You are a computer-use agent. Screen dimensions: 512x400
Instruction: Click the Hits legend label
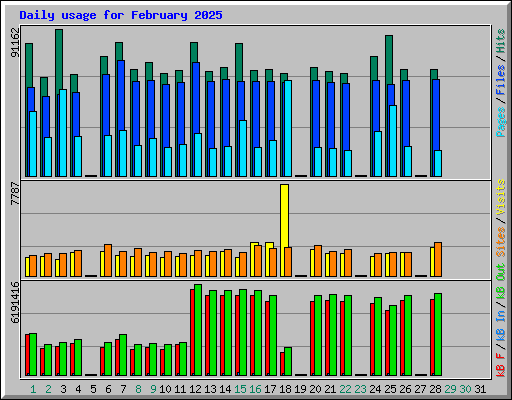[x=501, y=41]
